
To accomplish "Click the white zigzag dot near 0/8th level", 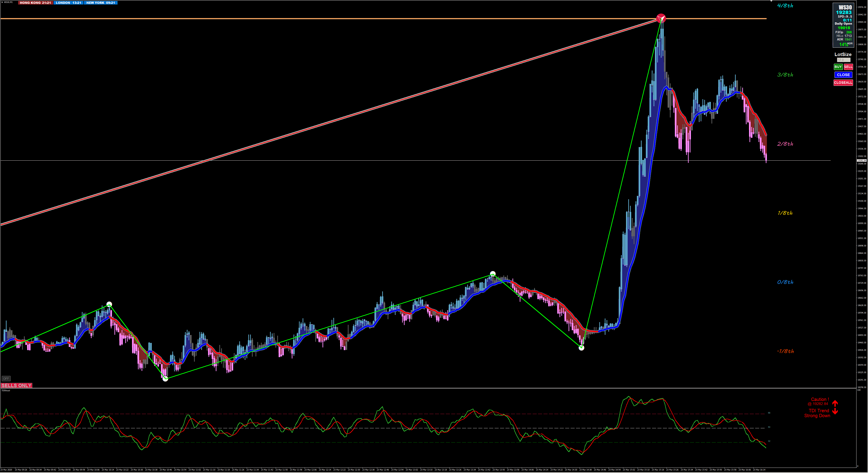I will (x=493, y=274).
